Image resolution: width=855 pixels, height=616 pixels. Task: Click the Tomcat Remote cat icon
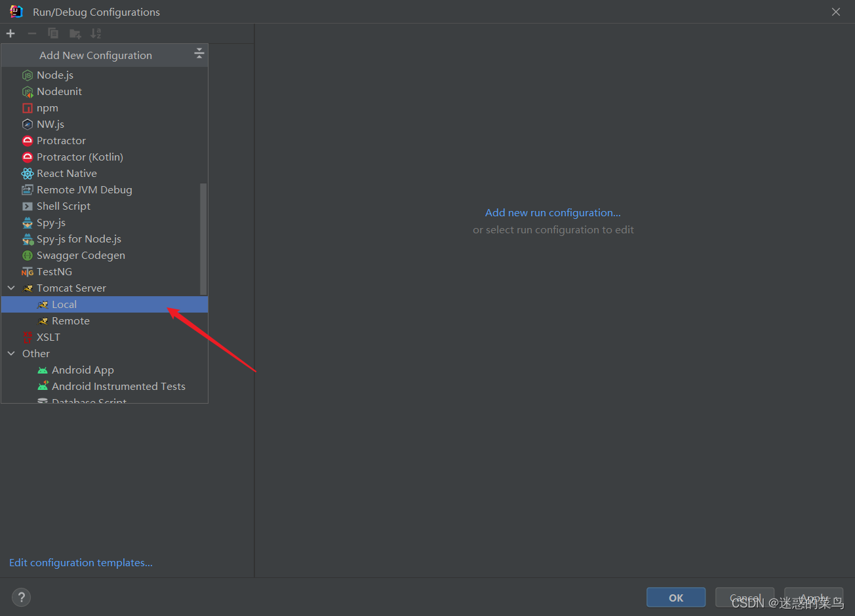tap(43, 321)
